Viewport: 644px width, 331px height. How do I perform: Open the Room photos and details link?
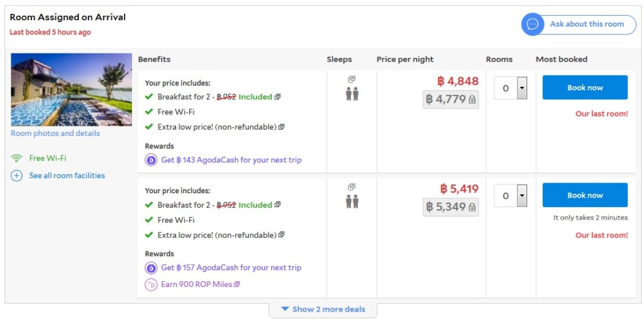[x=55, y=133]
